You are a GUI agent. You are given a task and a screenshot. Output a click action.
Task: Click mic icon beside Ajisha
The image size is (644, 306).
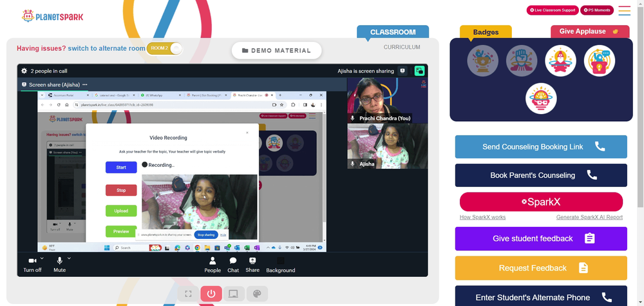(352, 164)
